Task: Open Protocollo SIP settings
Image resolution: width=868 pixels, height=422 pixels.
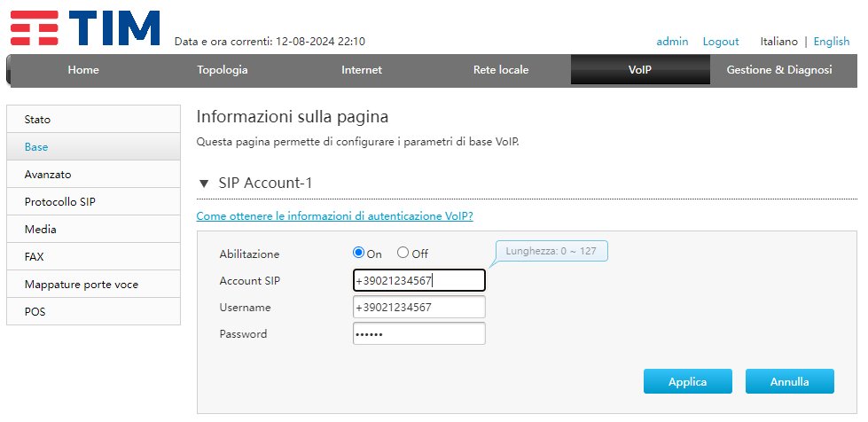Action: point(94,201)
